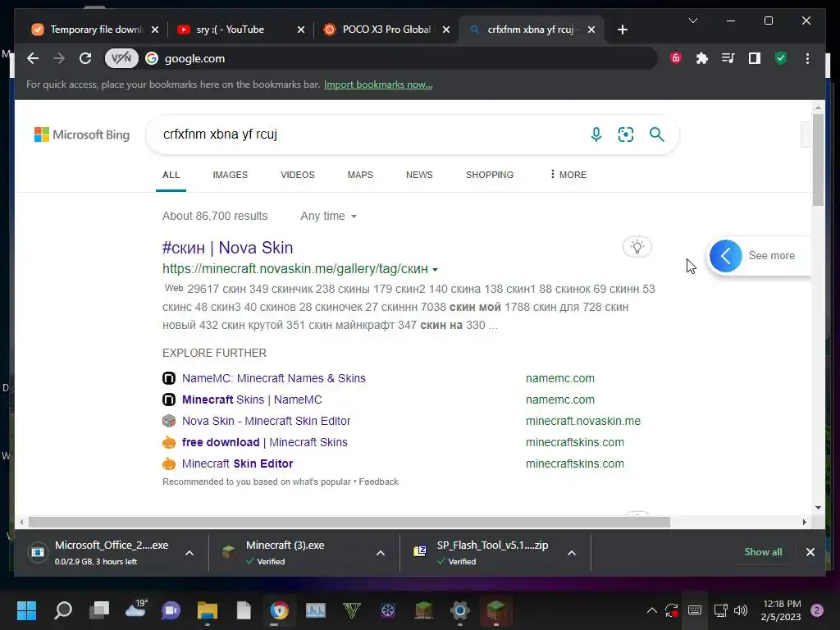Screen dimensions: 840x630
Task: Close the downloads bar
Action: [810, 552]
